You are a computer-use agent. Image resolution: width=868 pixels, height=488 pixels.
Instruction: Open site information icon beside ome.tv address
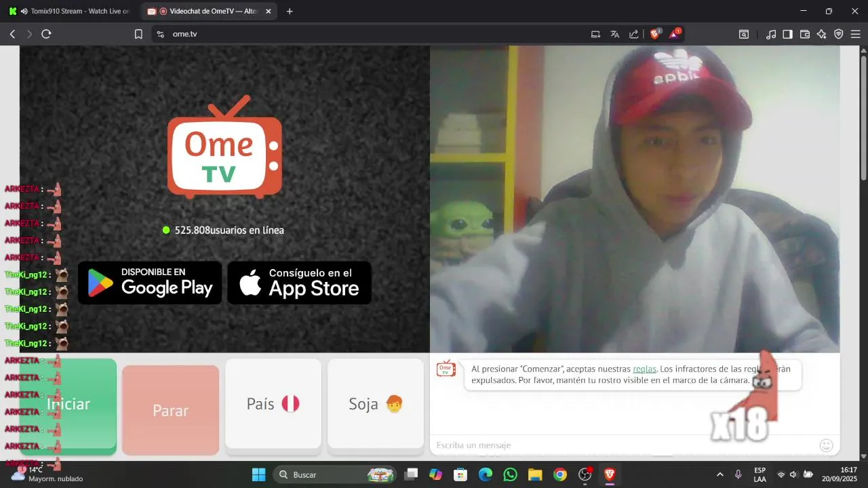pyautogui.click(x=160, y=34)
